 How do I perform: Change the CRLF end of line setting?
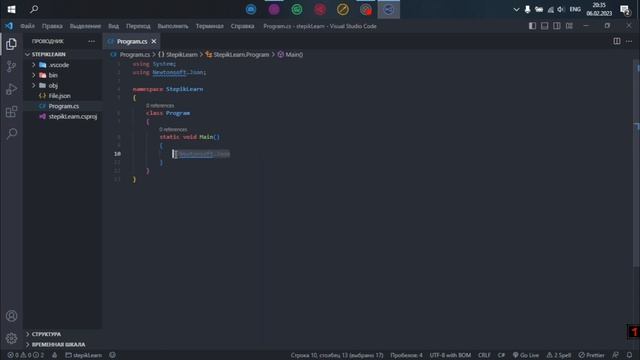point(484,355)
